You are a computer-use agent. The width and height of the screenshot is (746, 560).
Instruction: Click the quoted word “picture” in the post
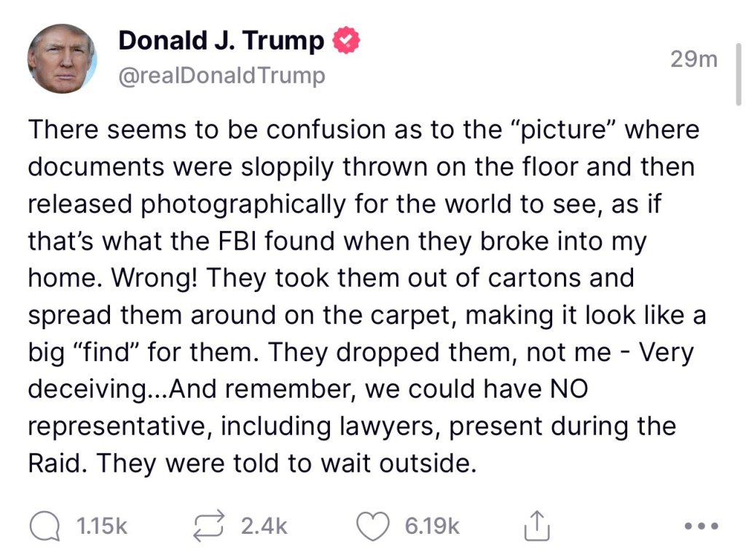557,130
